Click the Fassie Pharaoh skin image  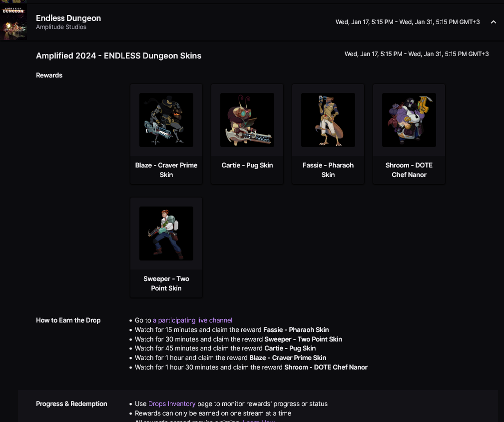[328, 120]
